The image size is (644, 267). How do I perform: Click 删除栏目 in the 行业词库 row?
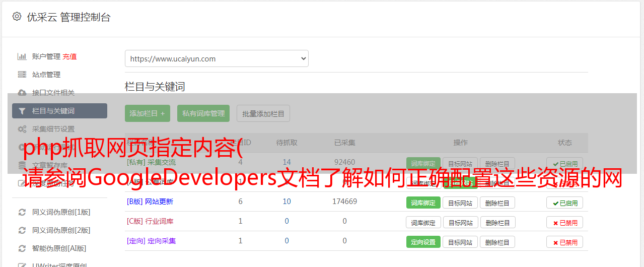click(497, 222)
